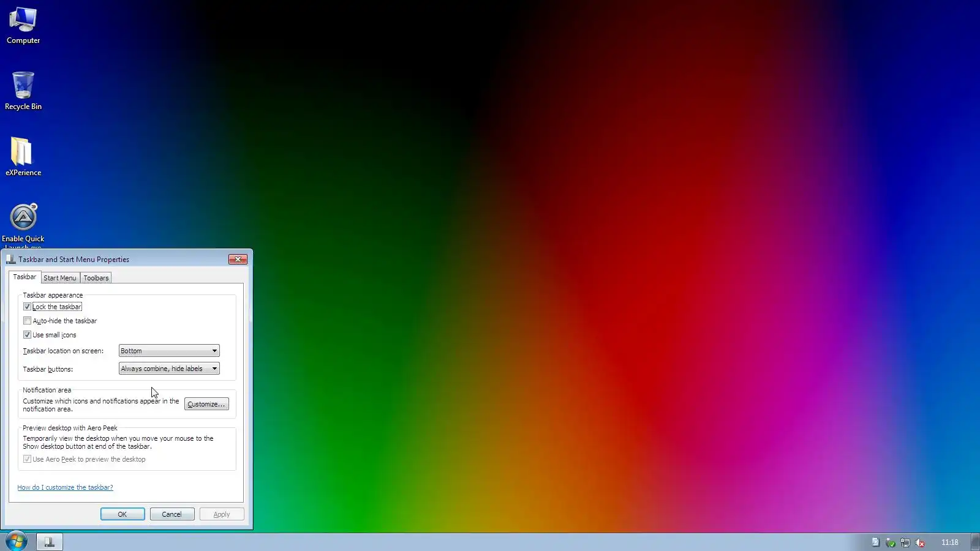Viewport: 980px width, 551px height.
Task: Open the network tray icon
Action: 905,542
